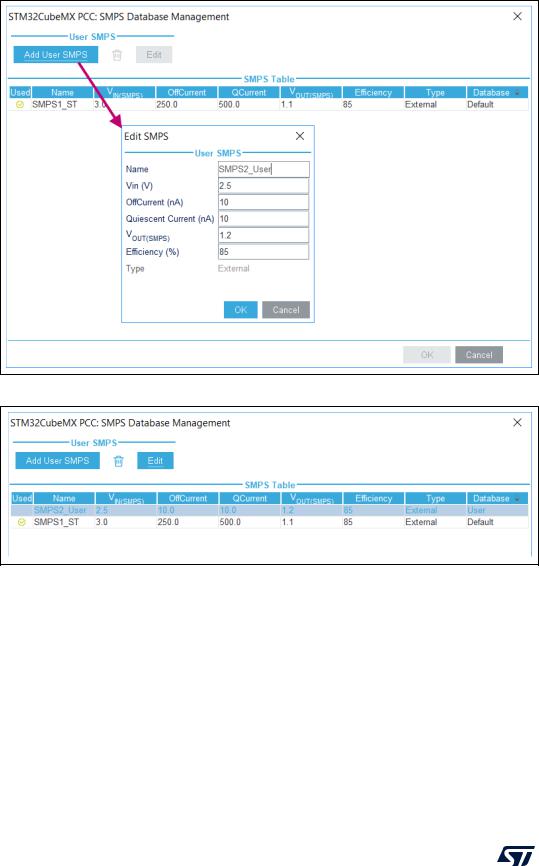Click the QCurrent column header in lower table

coord(250,498)
